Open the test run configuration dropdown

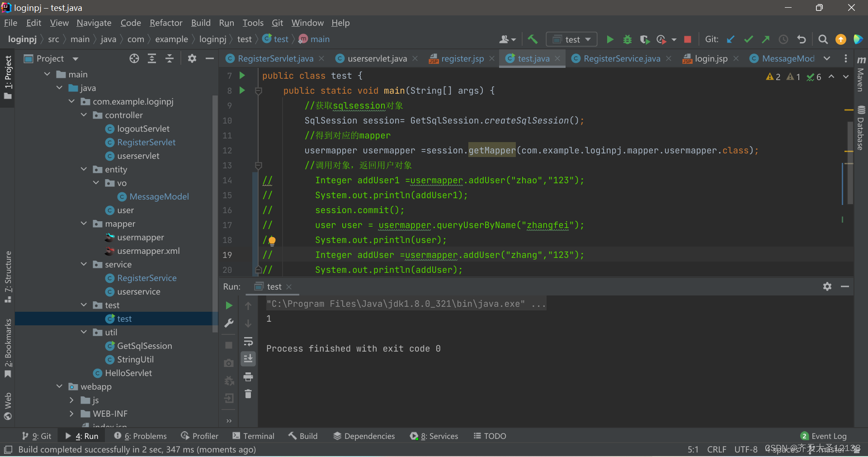[571, 40]
